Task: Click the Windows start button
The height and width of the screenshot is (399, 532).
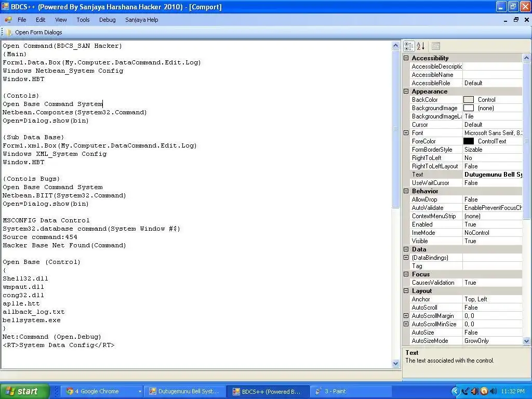Action: click(25, 391)
